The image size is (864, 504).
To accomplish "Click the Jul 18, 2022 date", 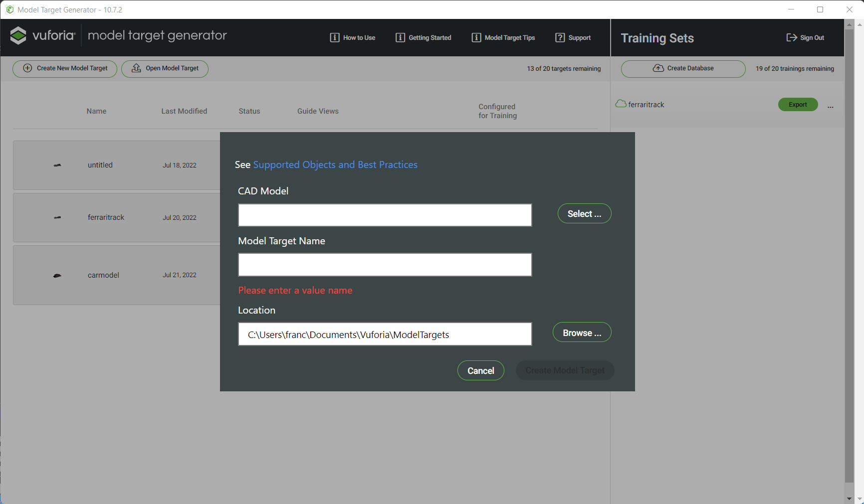I will point(180,166).
